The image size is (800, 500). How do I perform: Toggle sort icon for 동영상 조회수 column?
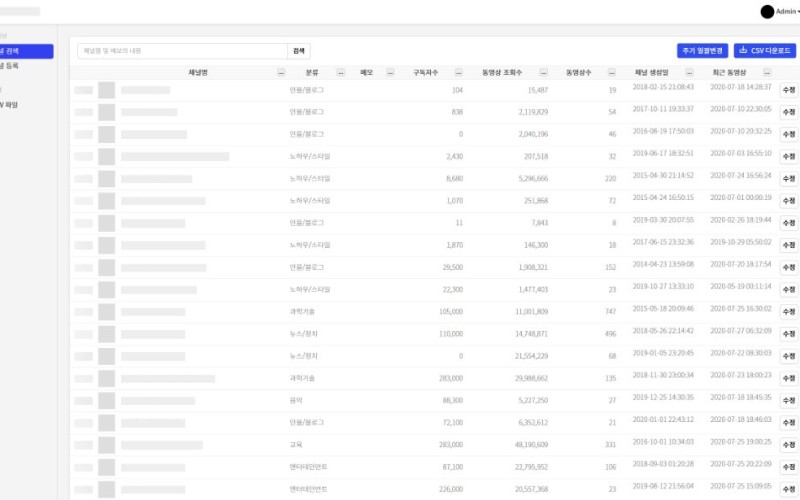tap(543, 73)
